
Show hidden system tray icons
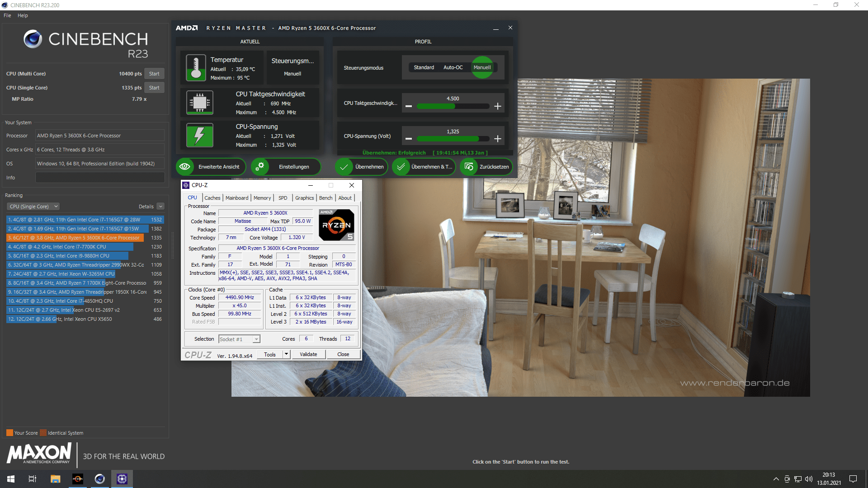(776, 479)
